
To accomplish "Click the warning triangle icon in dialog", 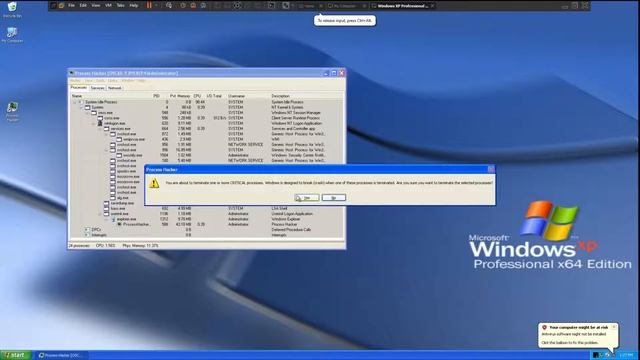I will tap(154, 183).
